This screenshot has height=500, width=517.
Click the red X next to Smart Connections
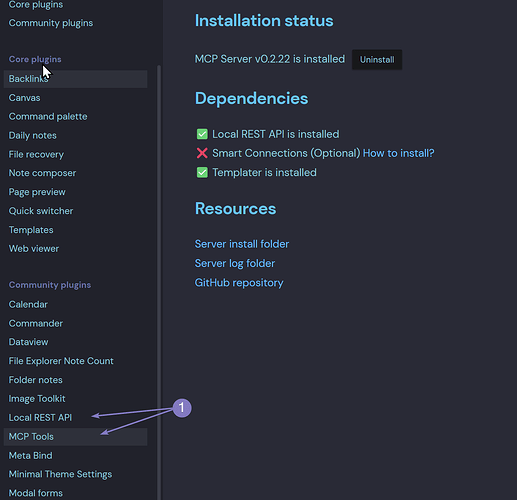[x=202, y=153]
